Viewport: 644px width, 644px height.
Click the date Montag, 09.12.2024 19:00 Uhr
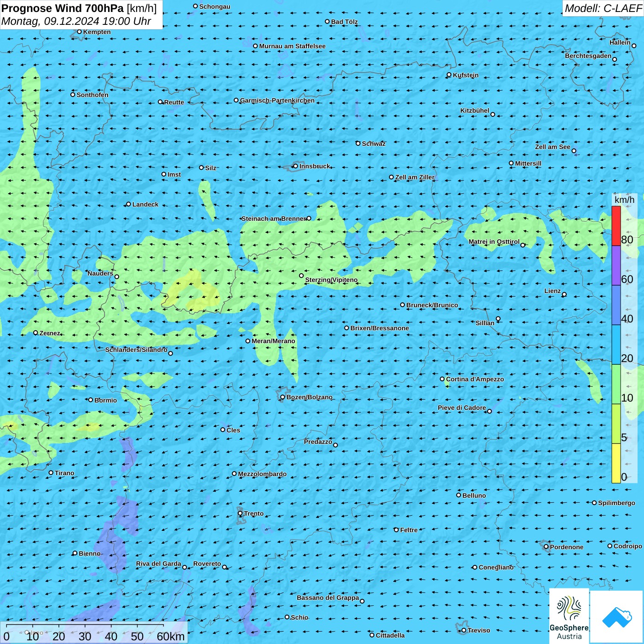(x=76, y=21)
